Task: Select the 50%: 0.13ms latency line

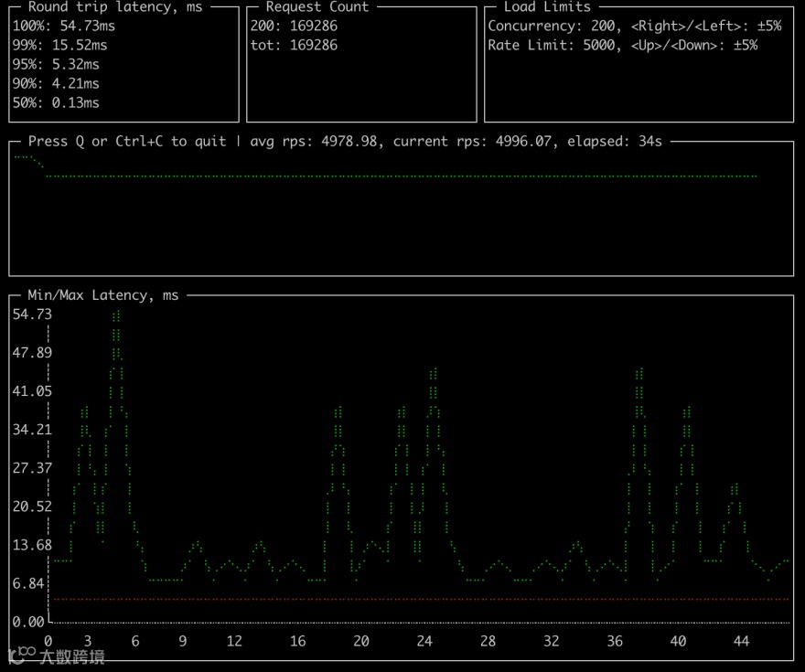Action: (56, 102)
